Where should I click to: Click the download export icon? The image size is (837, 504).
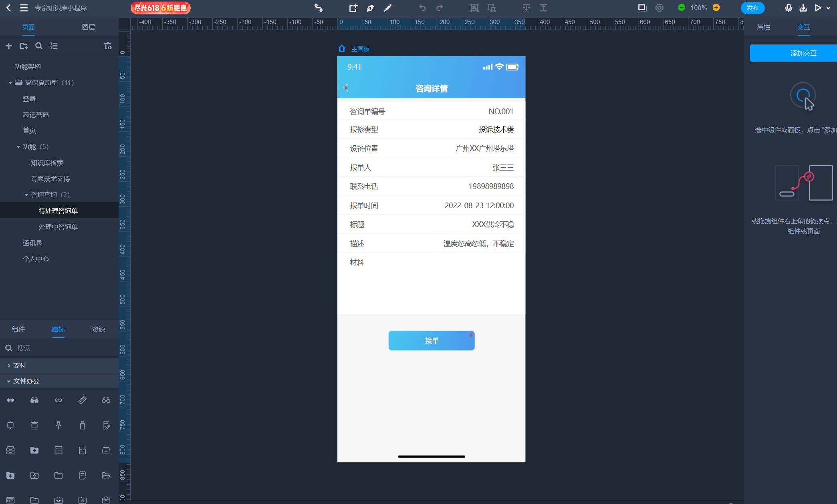coord(803,8)
